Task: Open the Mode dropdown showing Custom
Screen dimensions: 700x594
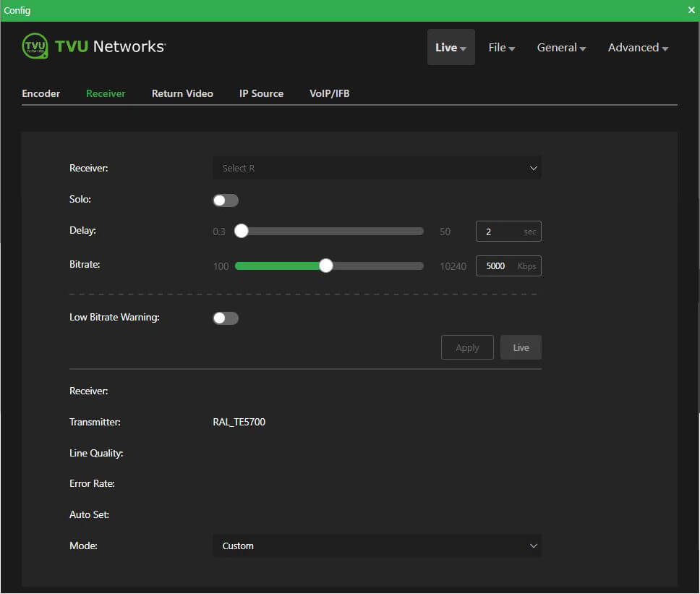Action: [377, 546]
